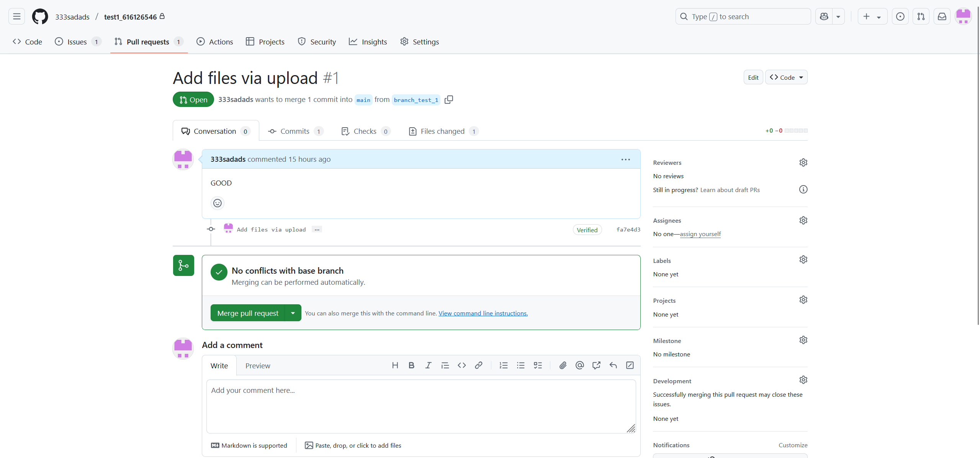Viewport: 980px width, 458px height.
Task: Expand the commit message ellipsis
Action: [x=317, y=230]
